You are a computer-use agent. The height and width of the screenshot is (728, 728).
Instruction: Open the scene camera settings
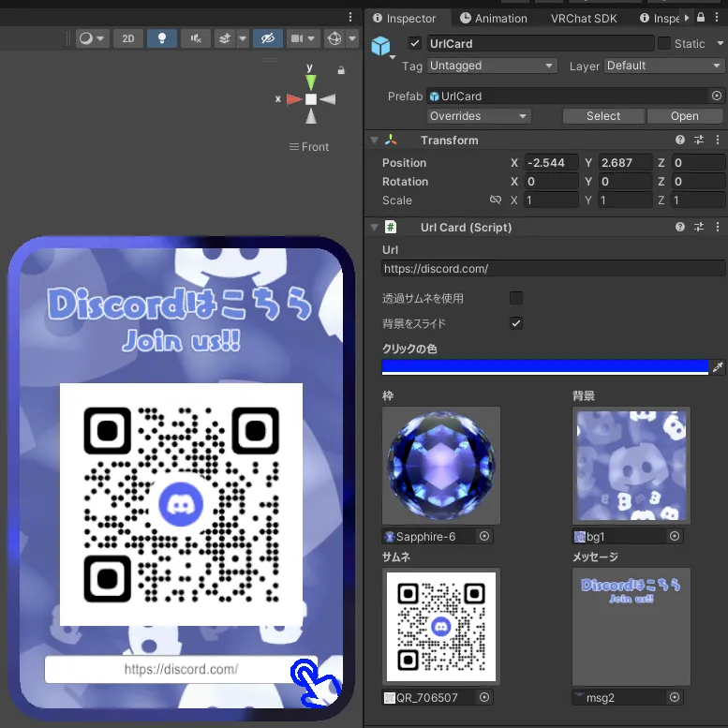point(303,38)
